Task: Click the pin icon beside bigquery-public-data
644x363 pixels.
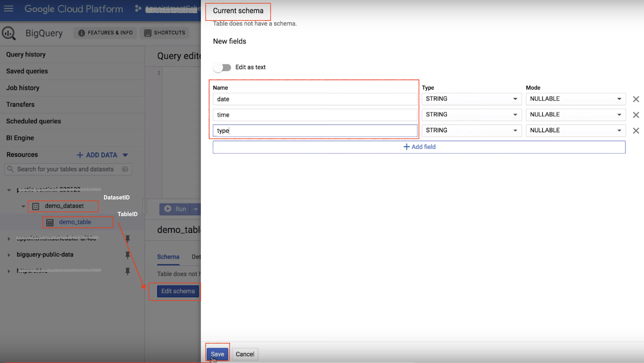Action: (x=127, y=254)
